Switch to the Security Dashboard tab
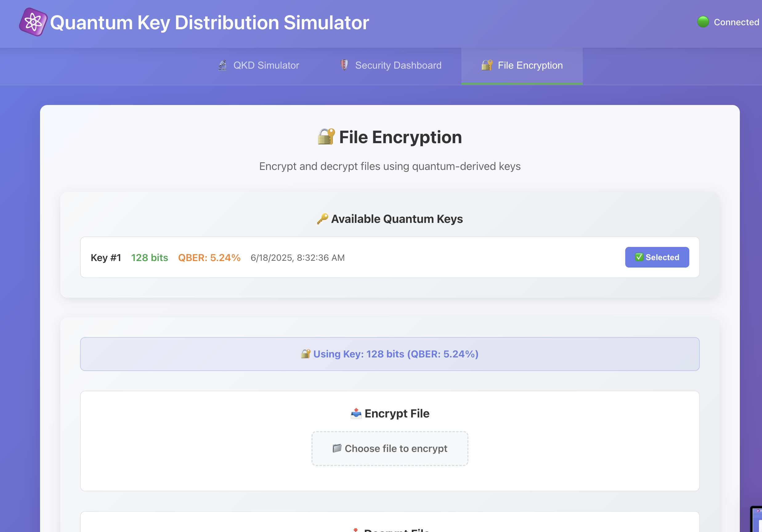This screenshot has height=532, width=762. [391, 65]
